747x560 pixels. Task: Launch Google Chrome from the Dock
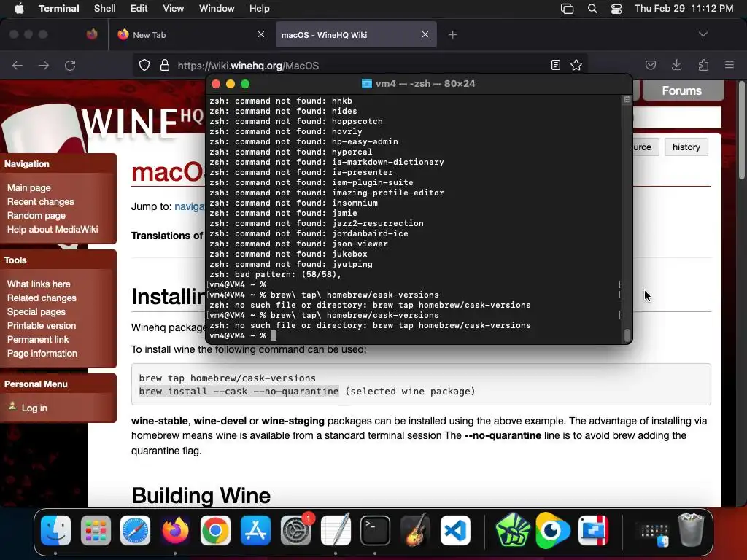click(215, 530)
